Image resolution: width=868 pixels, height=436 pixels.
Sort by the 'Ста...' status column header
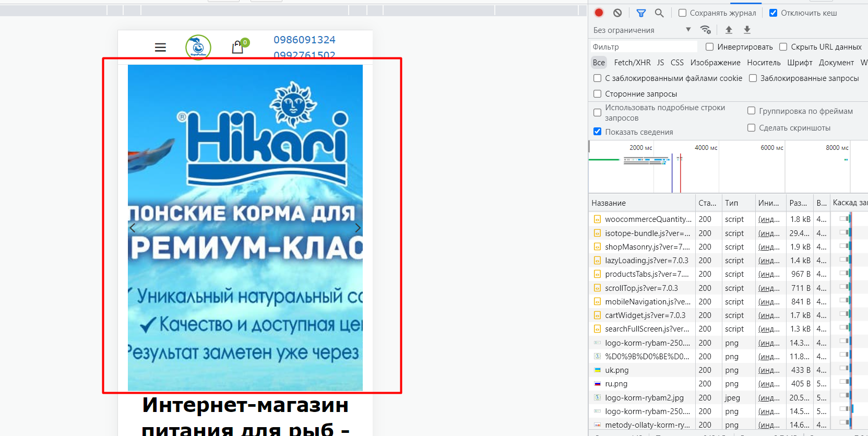708,203
